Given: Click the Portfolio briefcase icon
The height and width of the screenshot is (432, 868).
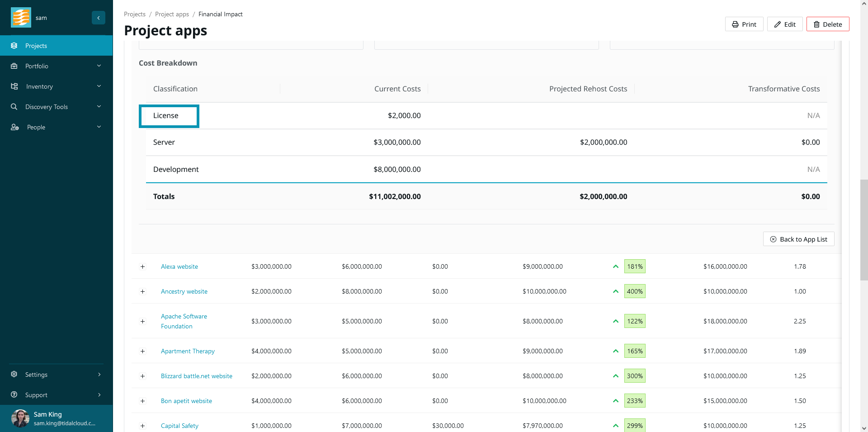Looking at the screenshot, I should (x=14, y=66).
